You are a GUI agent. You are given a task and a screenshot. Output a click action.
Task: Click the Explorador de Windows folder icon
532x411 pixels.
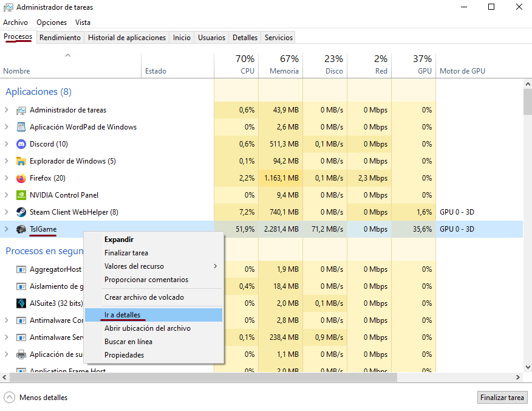21,161
